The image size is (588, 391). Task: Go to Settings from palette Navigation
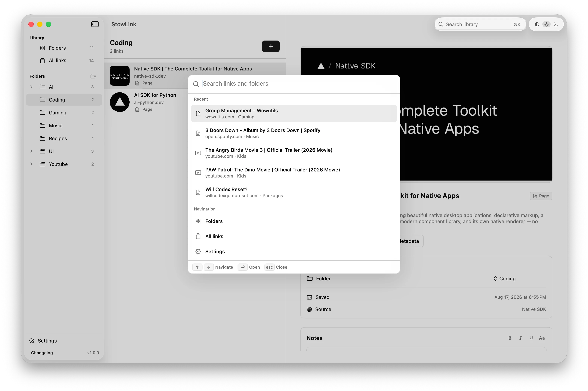tap(294, 252)
